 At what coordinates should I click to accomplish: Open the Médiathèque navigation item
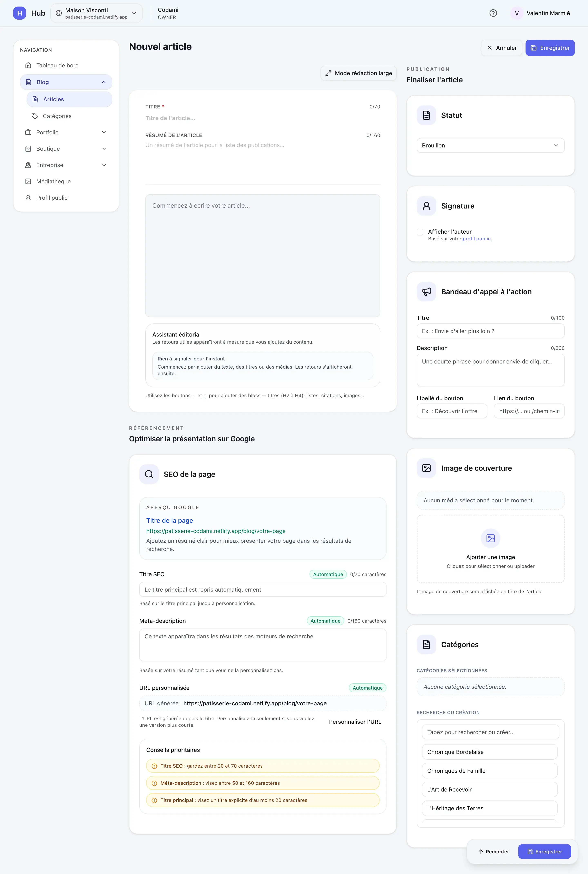pyautogui.click(x=66, y=181)
